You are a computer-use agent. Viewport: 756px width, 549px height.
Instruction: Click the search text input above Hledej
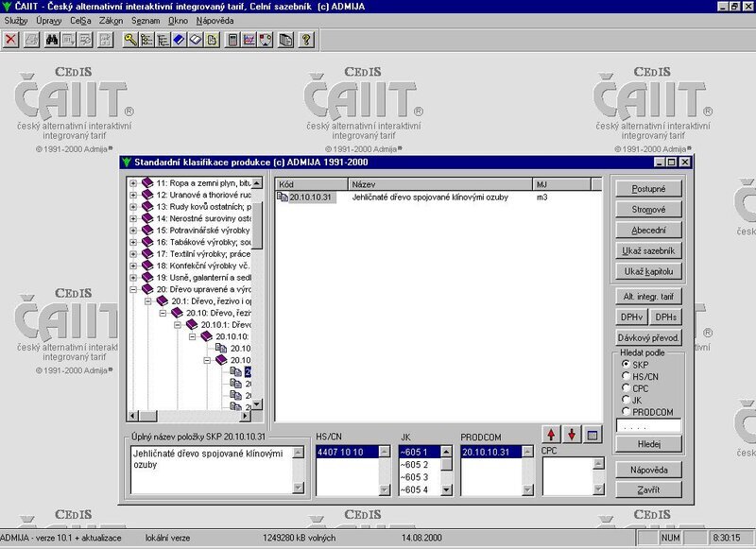click(x=647, y=426)
